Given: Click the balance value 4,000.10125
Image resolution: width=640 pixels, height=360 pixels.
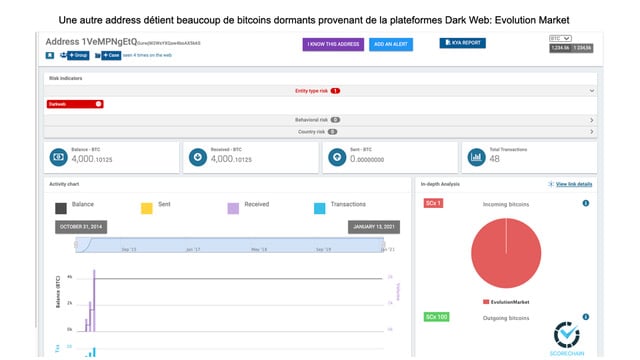Looking at the screenshot, I should click(92, 159).
